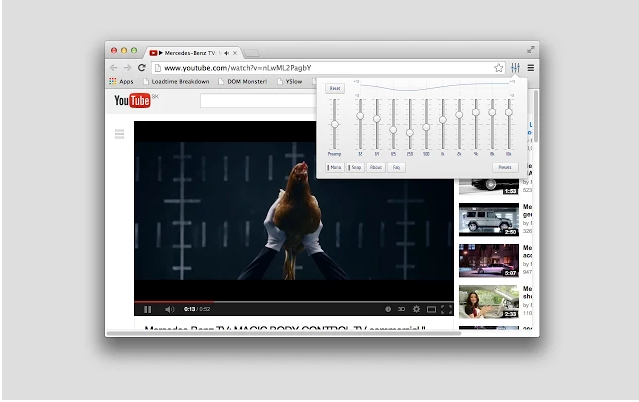Switch the player to theater mode
This screenshot has height=402, width=639.
pyautogui.click(x=431, y=309)
